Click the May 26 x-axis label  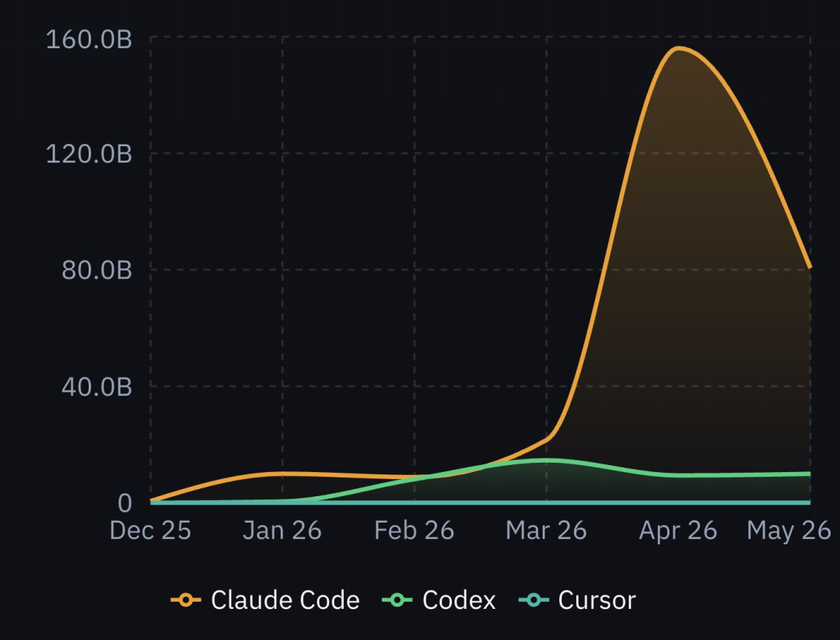(789, 531)
